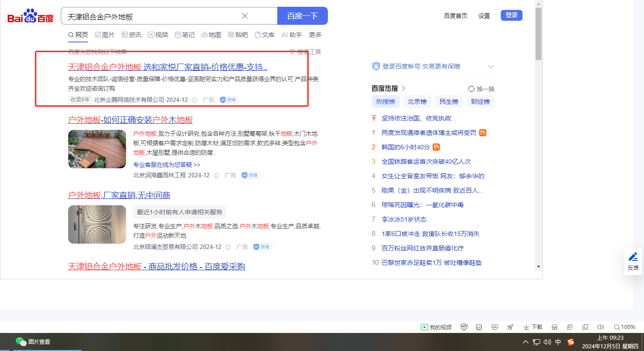
Task: Toggle browser sound mute in status bar
Action: point(600,327)
